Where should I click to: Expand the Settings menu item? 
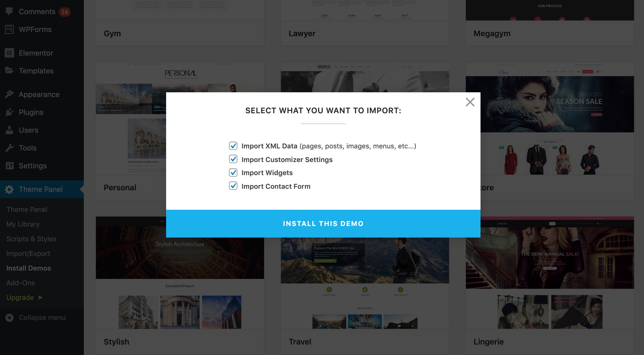pyautogui.click(x=32, y=165)
